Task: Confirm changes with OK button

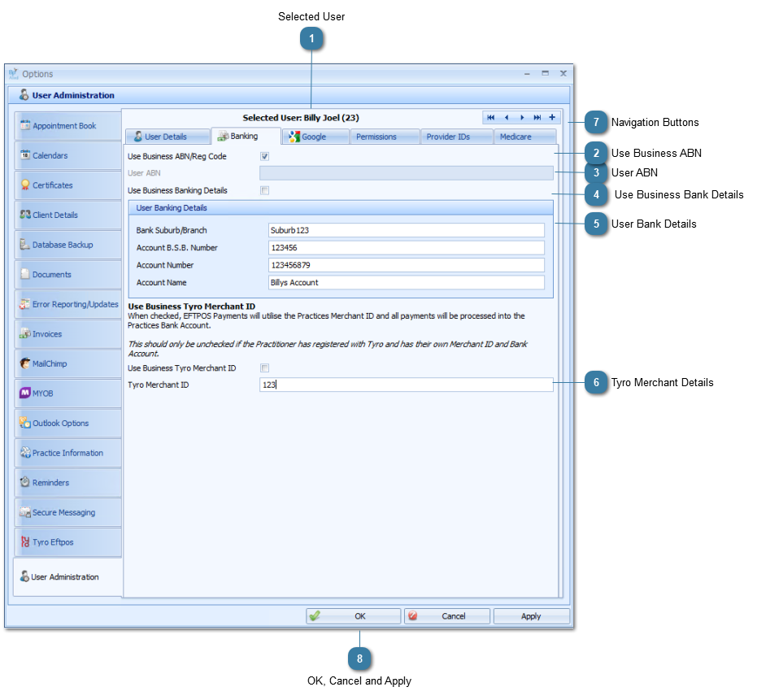Action: click(x=354, y=616)
